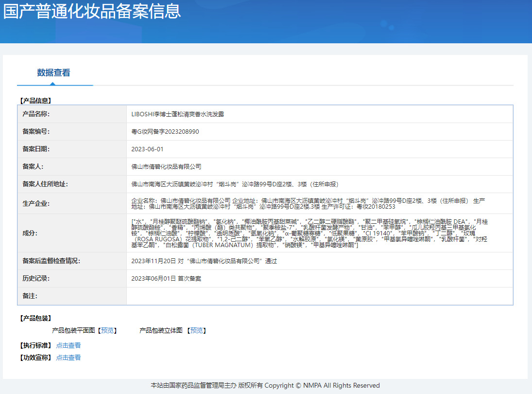This screenshot has width=532, height=394.
Task: Click the 成分 label
Action: [x=30, y=233]
